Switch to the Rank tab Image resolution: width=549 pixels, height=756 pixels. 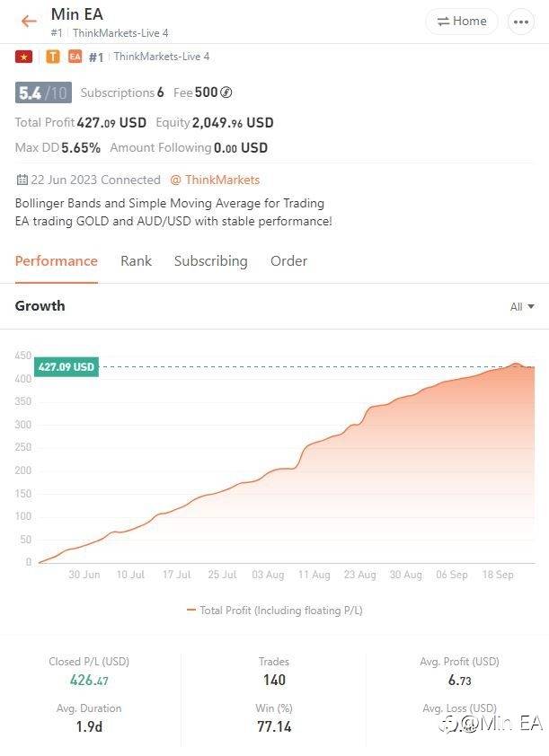click(x=136, y=261)
